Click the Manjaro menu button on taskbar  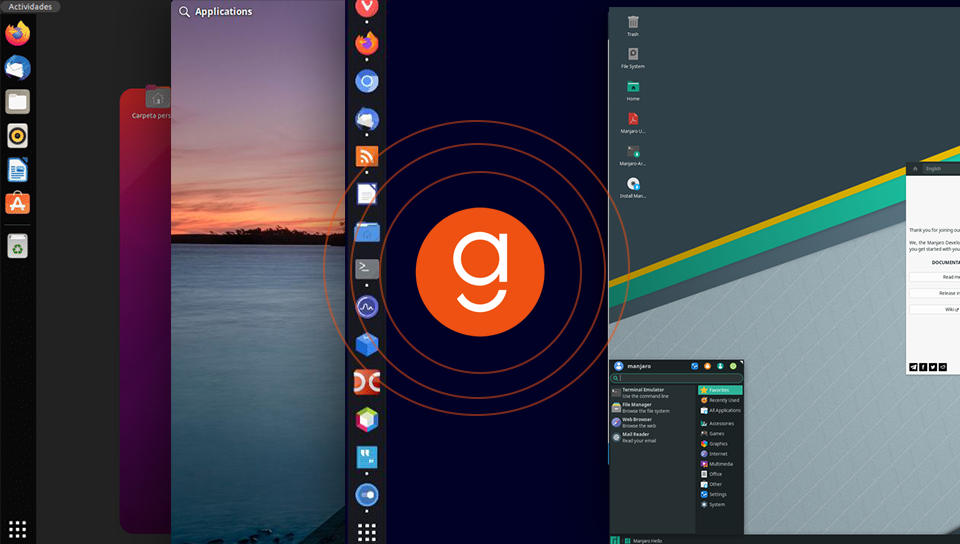coord(615,540)
